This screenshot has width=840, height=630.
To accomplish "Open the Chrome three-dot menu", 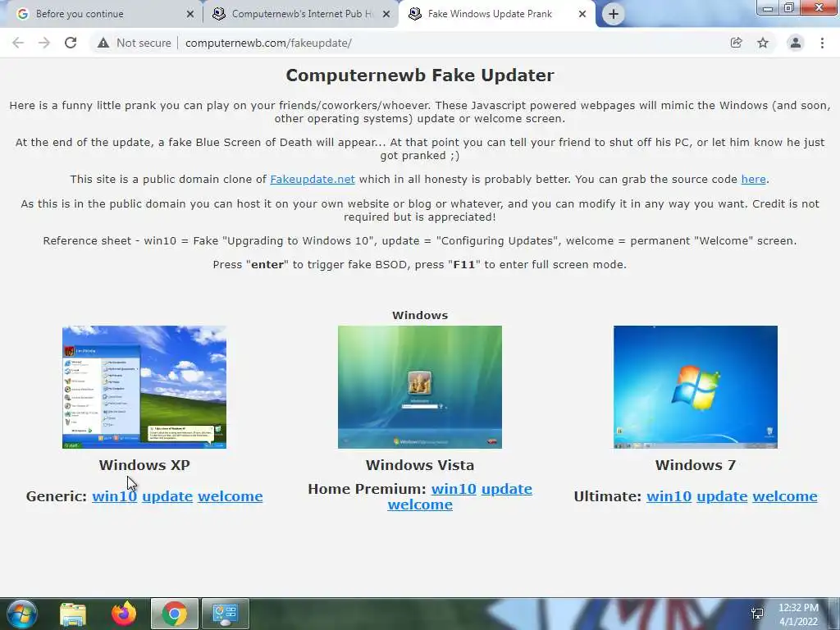I will click(x=822, y=43).
